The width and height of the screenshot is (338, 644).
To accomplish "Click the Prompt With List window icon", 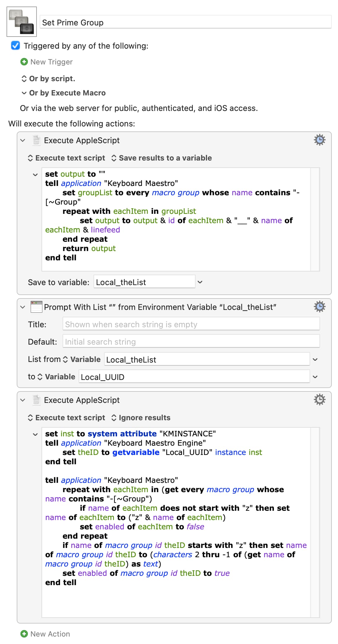I will point(37,307).
